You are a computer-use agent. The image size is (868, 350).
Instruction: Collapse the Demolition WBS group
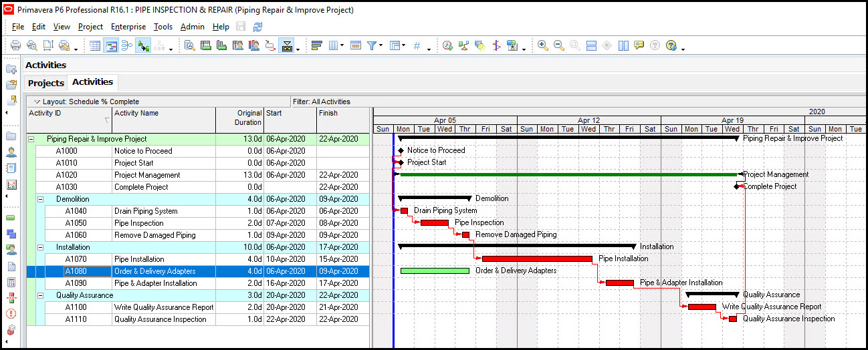tap(40, 199)
